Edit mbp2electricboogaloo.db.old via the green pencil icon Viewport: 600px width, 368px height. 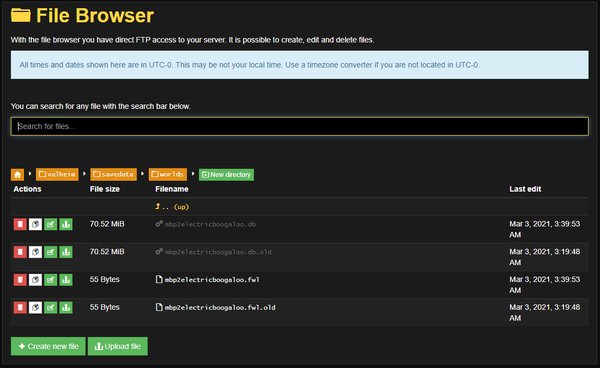(51, 252)
